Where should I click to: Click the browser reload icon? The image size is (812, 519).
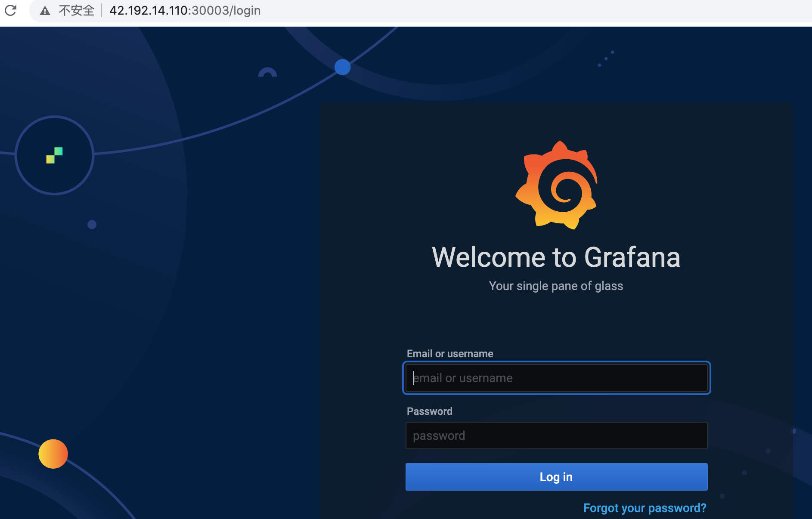click(10, 10)
